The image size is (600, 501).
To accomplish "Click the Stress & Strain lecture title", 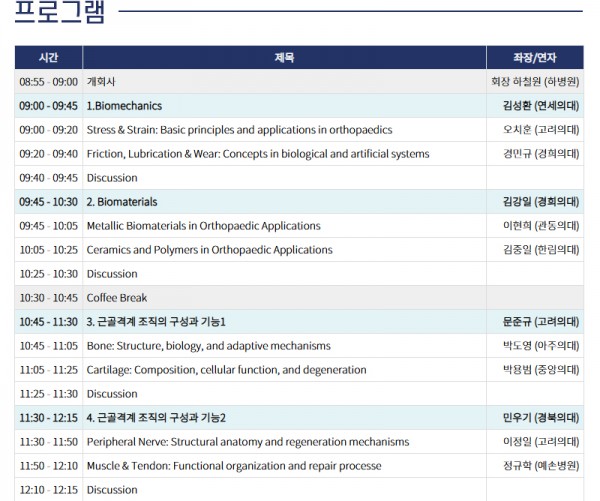I will pos(239,130).
